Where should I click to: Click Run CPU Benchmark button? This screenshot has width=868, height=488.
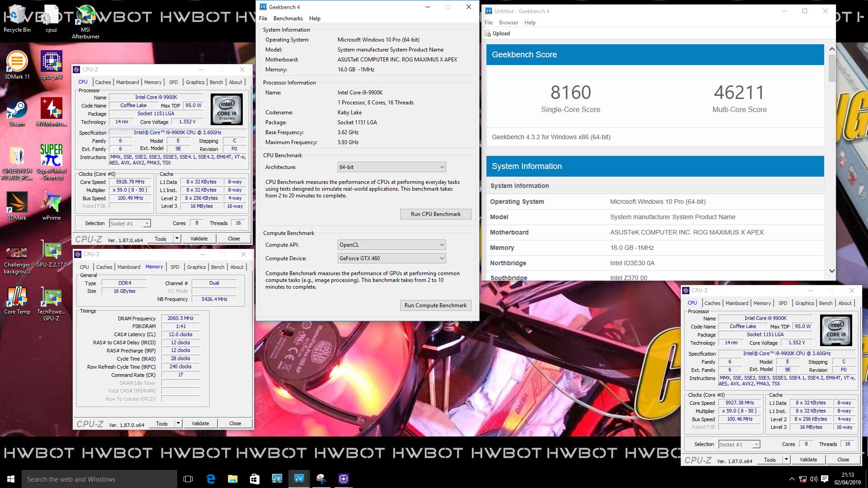(x=436, y=214)
